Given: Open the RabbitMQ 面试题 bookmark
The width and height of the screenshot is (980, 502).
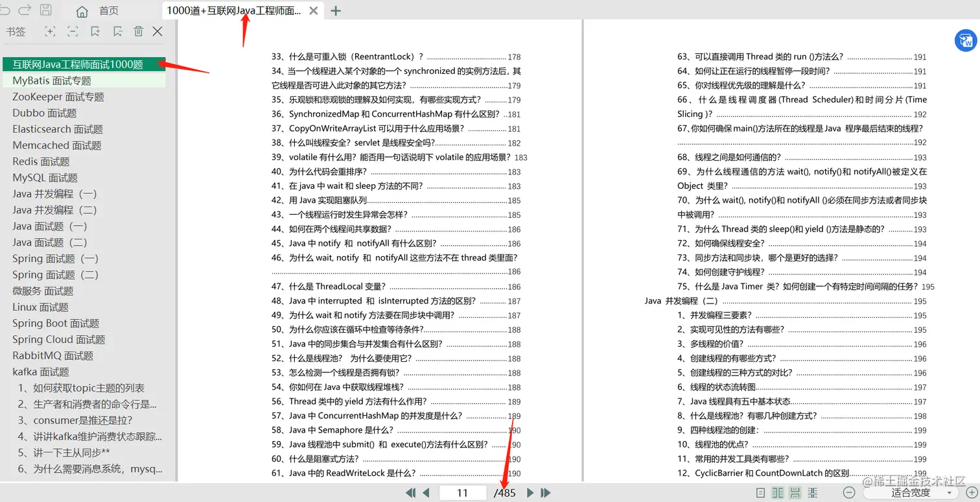Looking at the screenshot, I should point(53,356).
